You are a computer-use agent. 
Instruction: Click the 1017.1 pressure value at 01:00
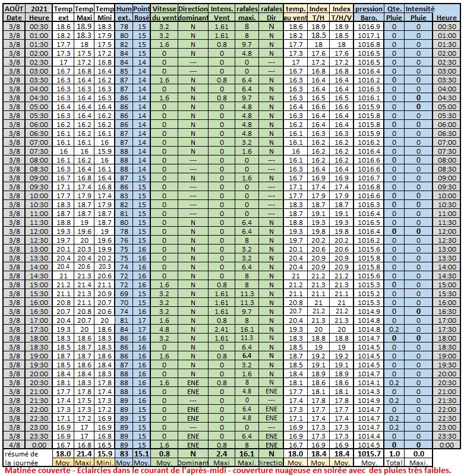pos(370,36)
